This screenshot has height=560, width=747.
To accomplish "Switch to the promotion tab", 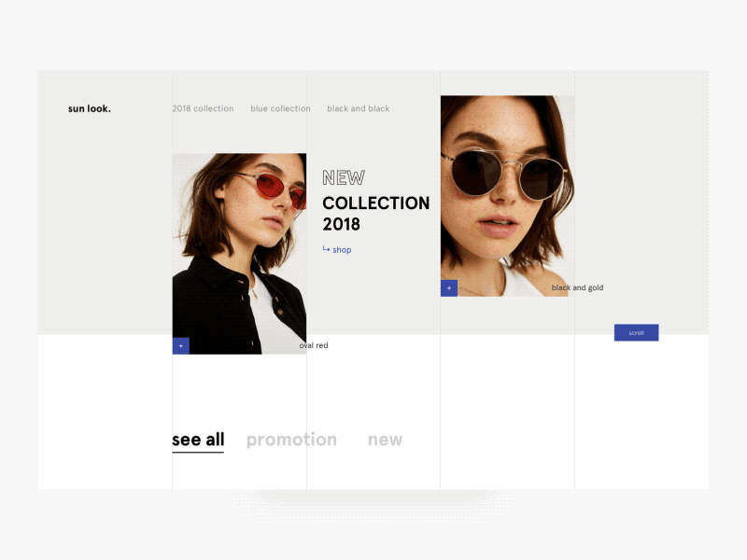I will [x=291, y=440].
